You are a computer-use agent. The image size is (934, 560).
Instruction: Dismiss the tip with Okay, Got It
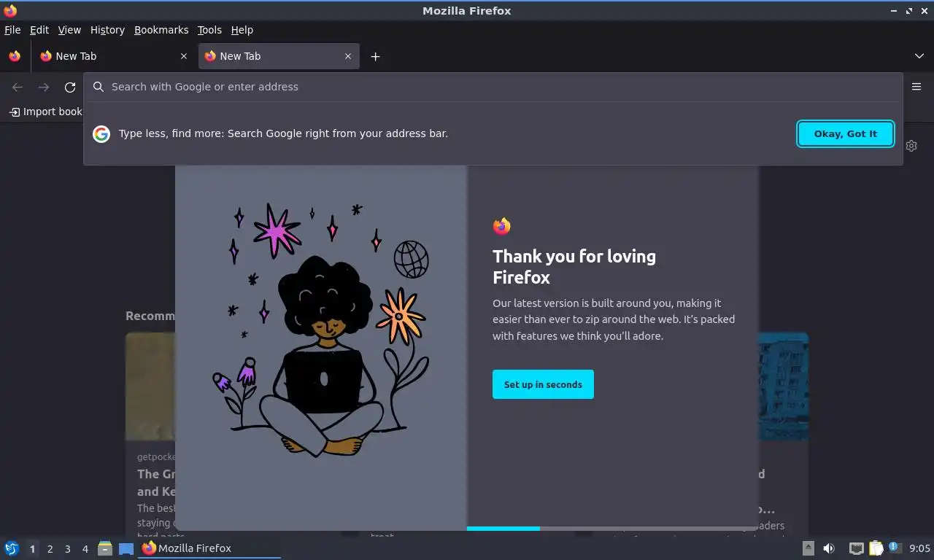point(846,133)
